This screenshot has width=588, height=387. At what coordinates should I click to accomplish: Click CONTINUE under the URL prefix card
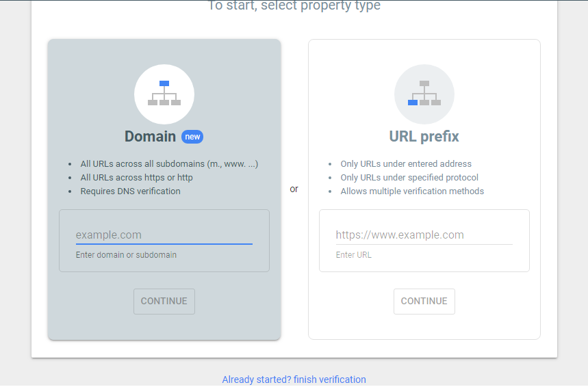click(x=424, y=302)
